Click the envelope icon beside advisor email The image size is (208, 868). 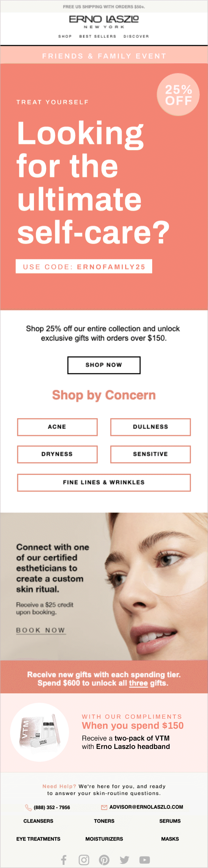point(104,807)
